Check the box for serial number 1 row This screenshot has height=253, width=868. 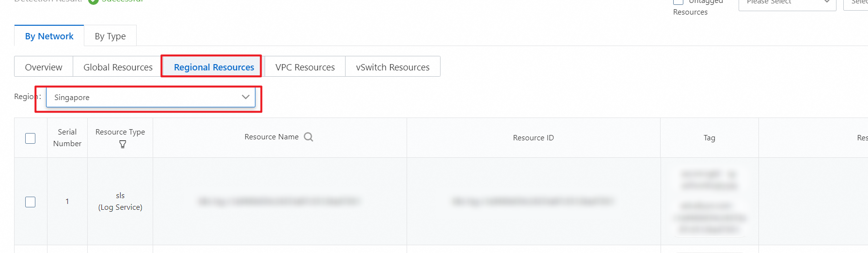31,202
